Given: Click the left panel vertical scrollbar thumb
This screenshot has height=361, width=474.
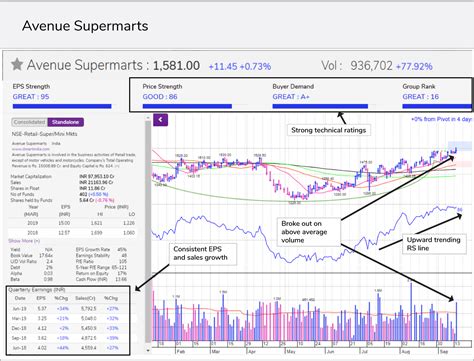Looking at the screenshot, I should click(x=148, y=232).
